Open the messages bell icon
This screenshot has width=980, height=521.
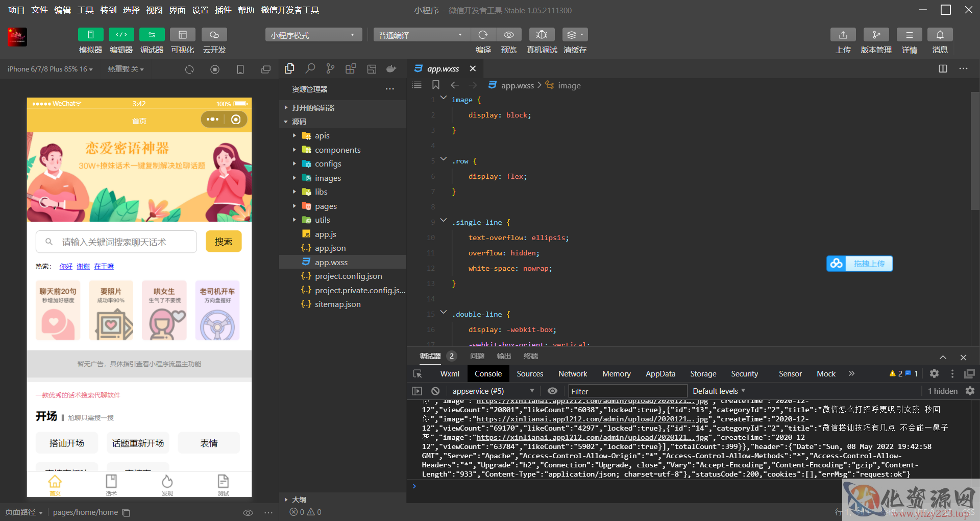pos(940,35)
